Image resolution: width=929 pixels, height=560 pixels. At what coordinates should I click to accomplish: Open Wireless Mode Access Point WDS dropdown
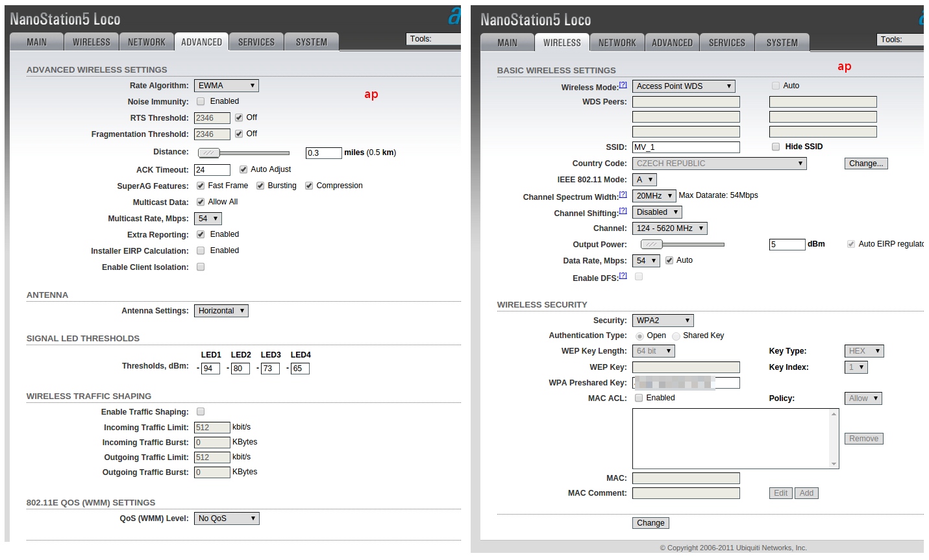[684, 86]
